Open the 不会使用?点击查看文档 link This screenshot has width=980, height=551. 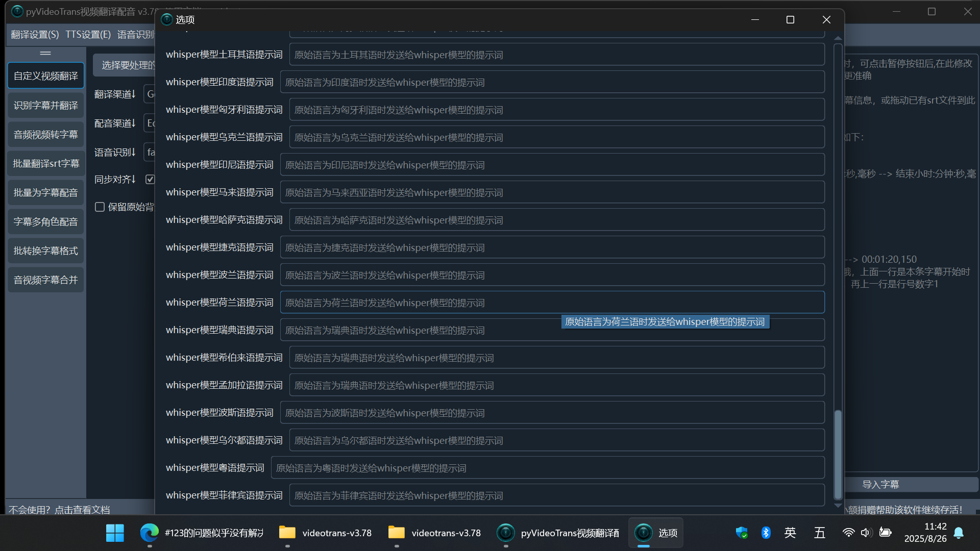click(x=59, y=510)
